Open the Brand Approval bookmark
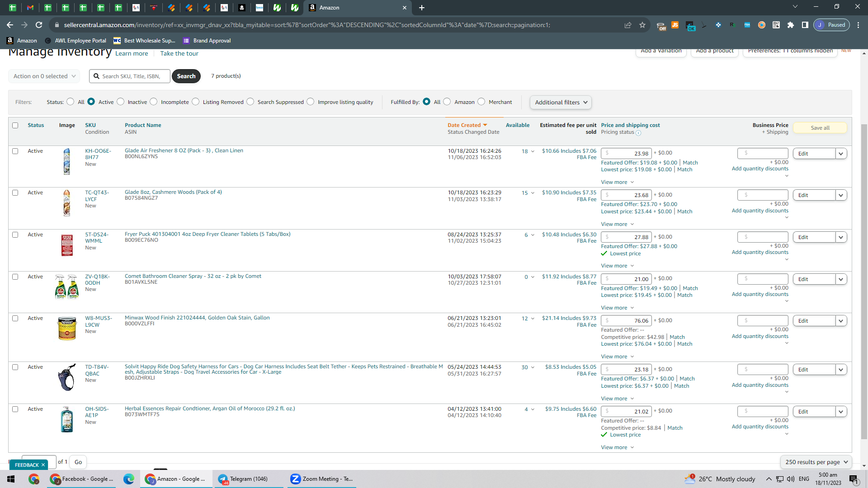 207,41
